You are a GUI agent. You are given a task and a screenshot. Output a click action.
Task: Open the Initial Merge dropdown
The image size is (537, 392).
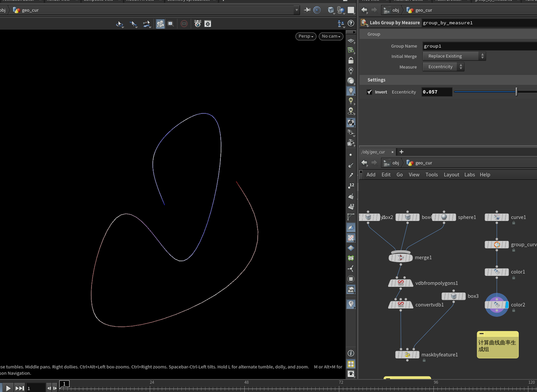(x=454, y=56)
